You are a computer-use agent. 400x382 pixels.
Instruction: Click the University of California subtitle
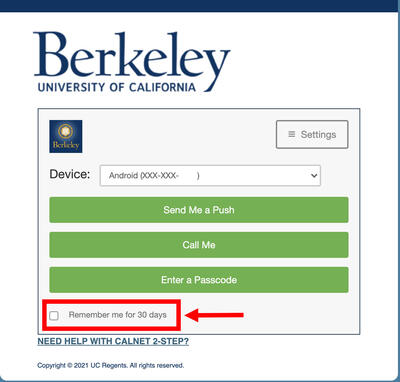tap(117, 87)
